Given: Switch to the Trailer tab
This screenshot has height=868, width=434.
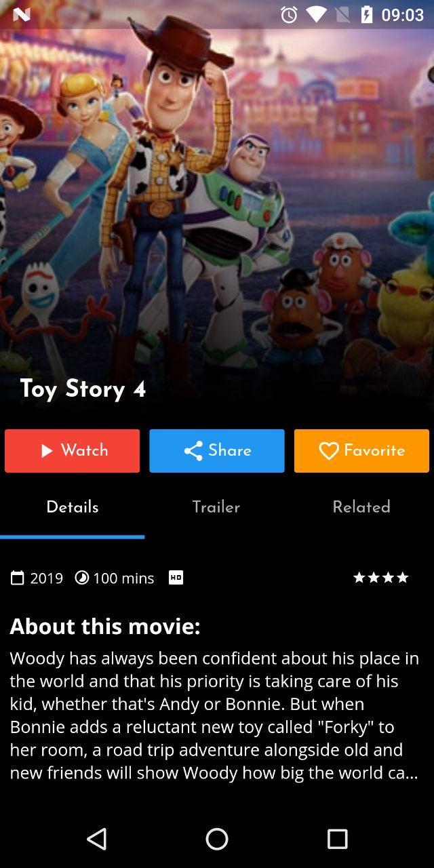Looking at the screenshot, I should coord(216,507).
